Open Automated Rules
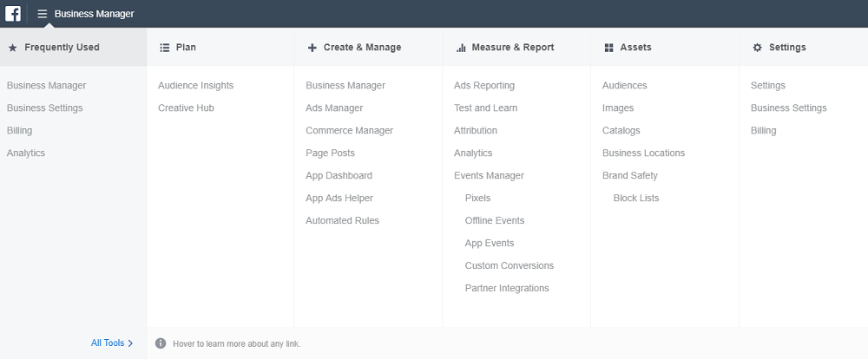 pos(342,221)
